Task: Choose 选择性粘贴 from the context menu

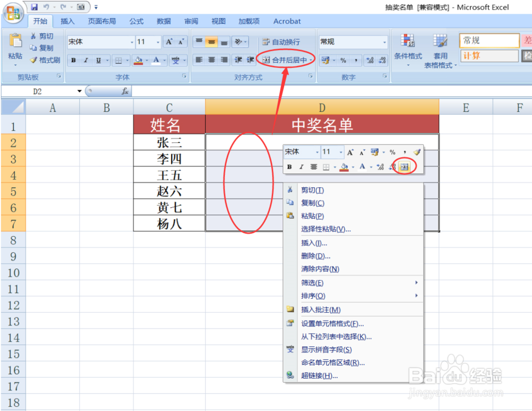Action: pyautogui.click(x=327, y=229)
